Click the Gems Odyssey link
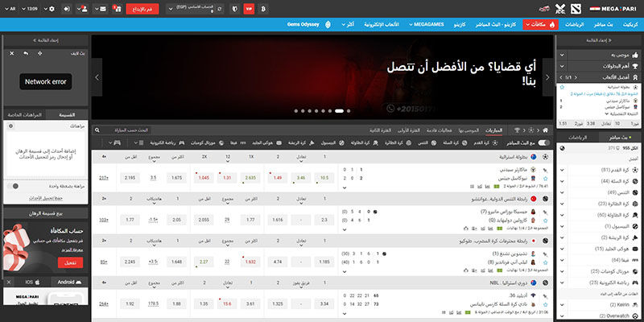 [x=303, y=25]
